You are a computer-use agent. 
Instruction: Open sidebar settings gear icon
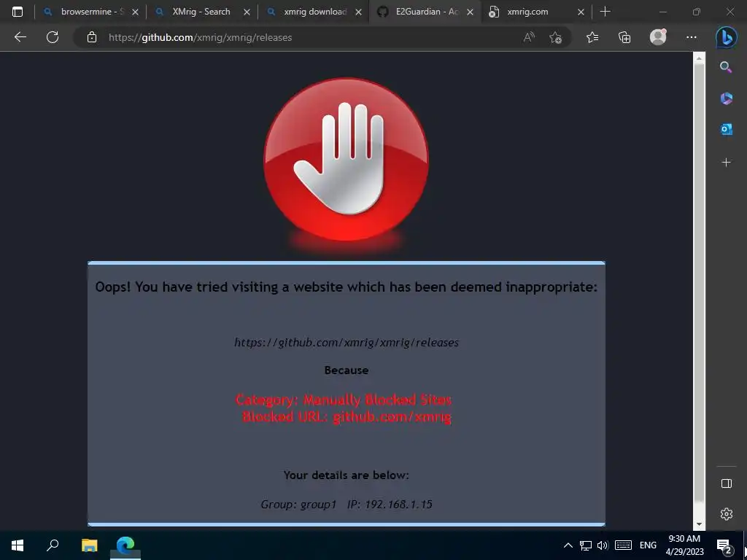(726, 514)
